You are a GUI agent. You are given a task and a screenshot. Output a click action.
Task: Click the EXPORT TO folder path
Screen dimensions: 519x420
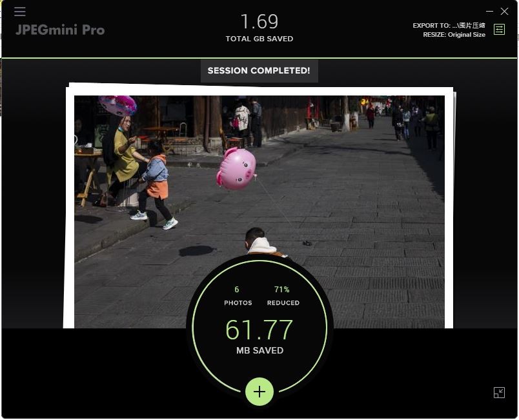[x=449, y=25]
